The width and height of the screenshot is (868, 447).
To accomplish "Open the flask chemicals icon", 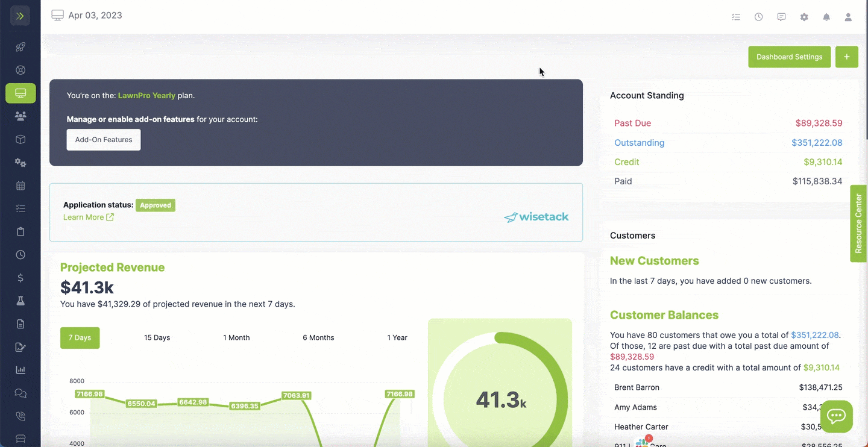I will tap(20, 301).
